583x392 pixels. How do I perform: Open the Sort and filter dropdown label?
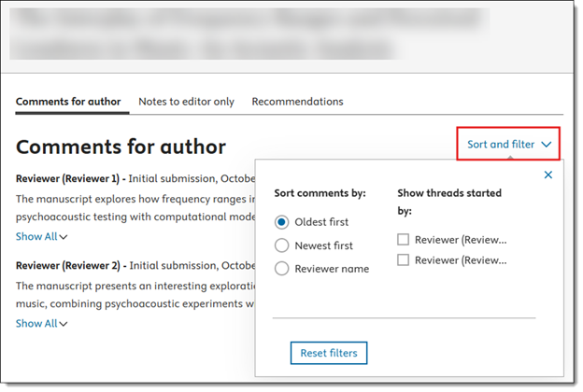tap(501, 145)
